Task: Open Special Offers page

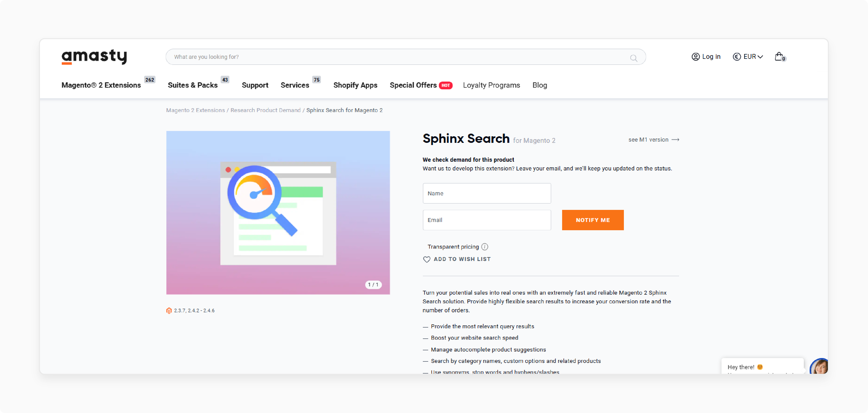Action: click(413, 85)
